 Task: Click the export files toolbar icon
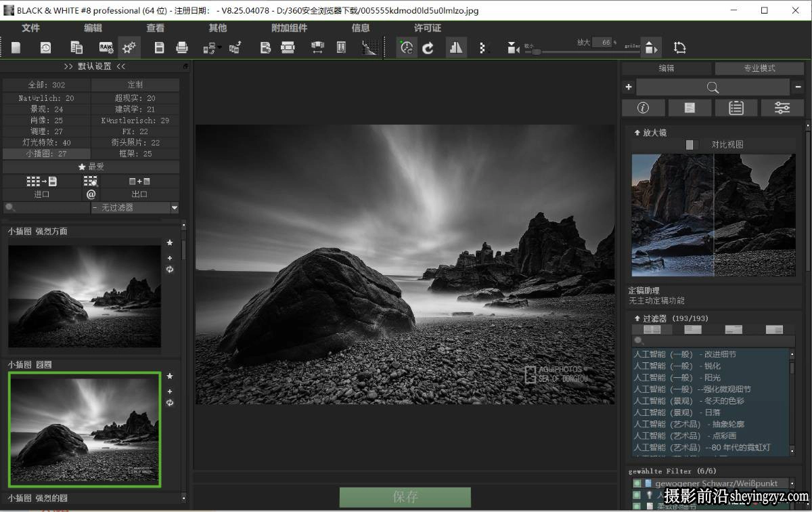235,47
